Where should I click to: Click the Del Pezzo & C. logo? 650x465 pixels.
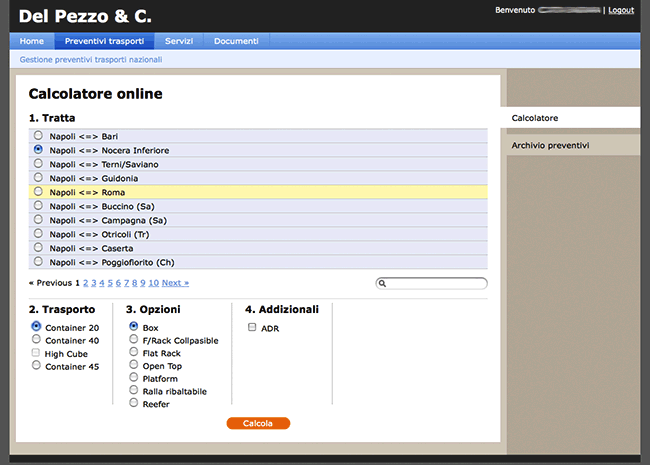tap(85, 16)
